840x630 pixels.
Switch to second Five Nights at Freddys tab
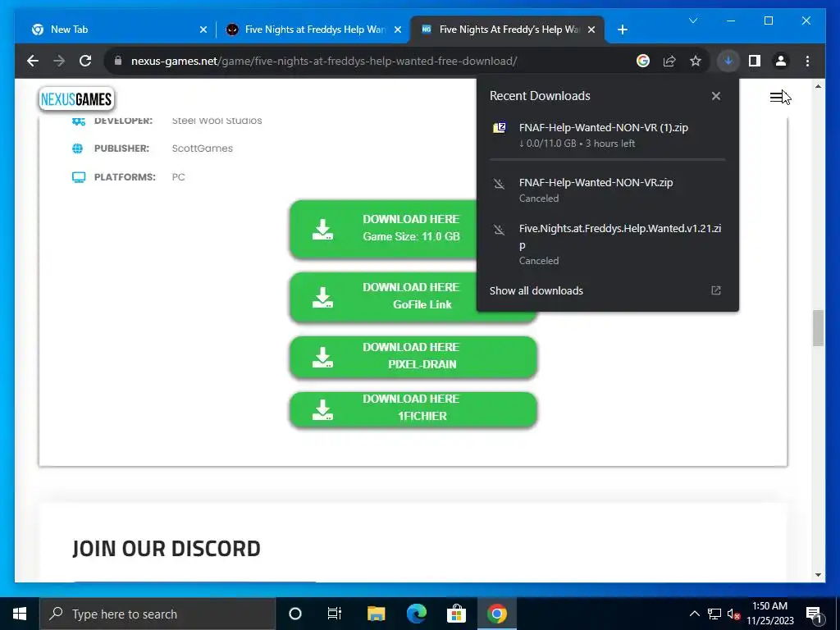click(313, 30)
